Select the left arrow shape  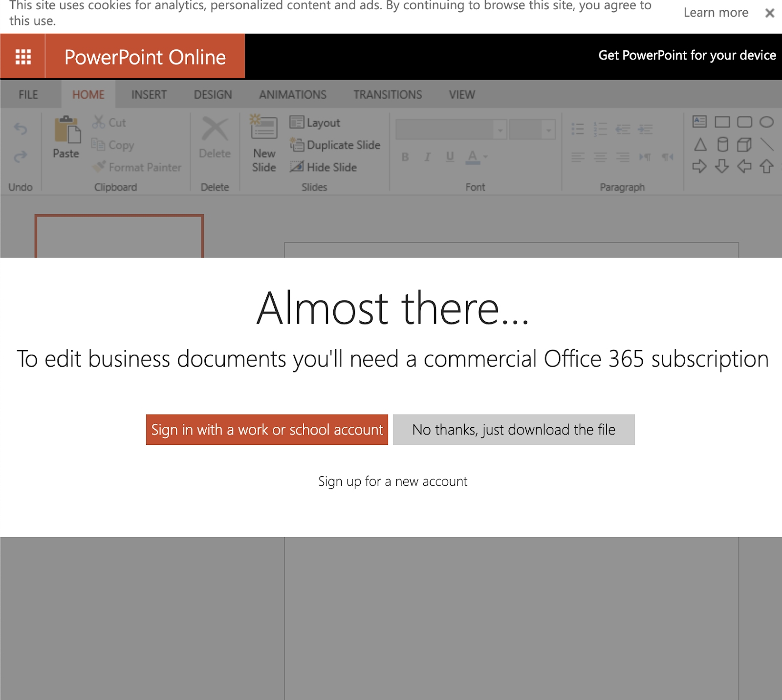(744, 167)
